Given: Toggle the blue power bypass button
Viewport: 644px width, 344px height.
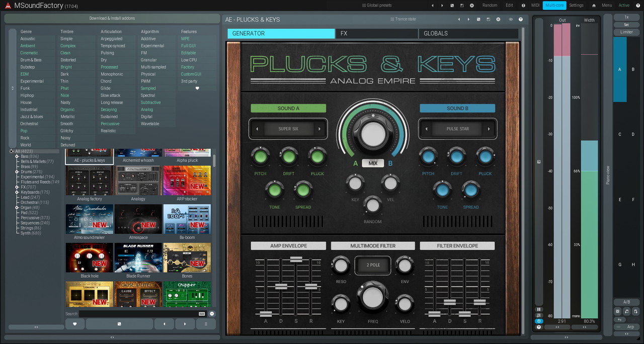Looking at the screenshot, I should (x=539, y=321).
